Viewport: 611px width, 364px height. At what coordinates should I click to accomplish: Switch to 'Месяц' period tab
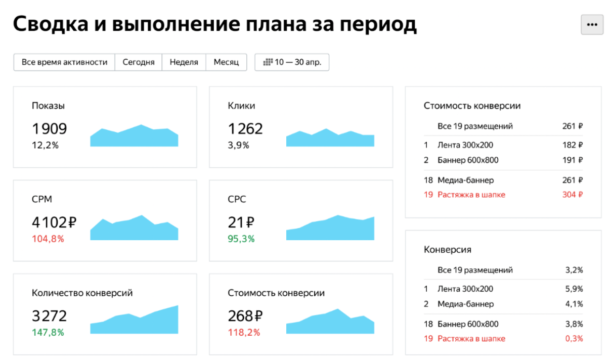pyautogui.click(x=226, y=62)
